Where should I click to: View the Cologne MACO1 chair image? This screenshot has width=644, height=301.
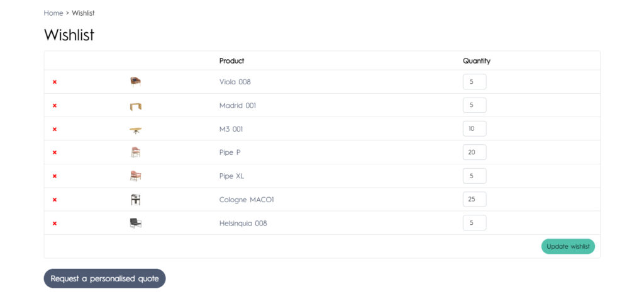click(135, 200)
